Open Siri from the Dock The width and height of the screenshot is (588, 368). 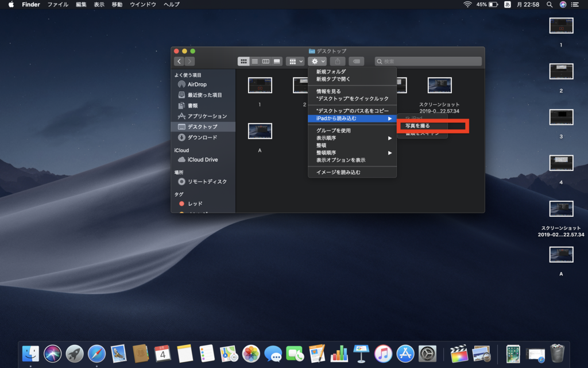point(52,354)
